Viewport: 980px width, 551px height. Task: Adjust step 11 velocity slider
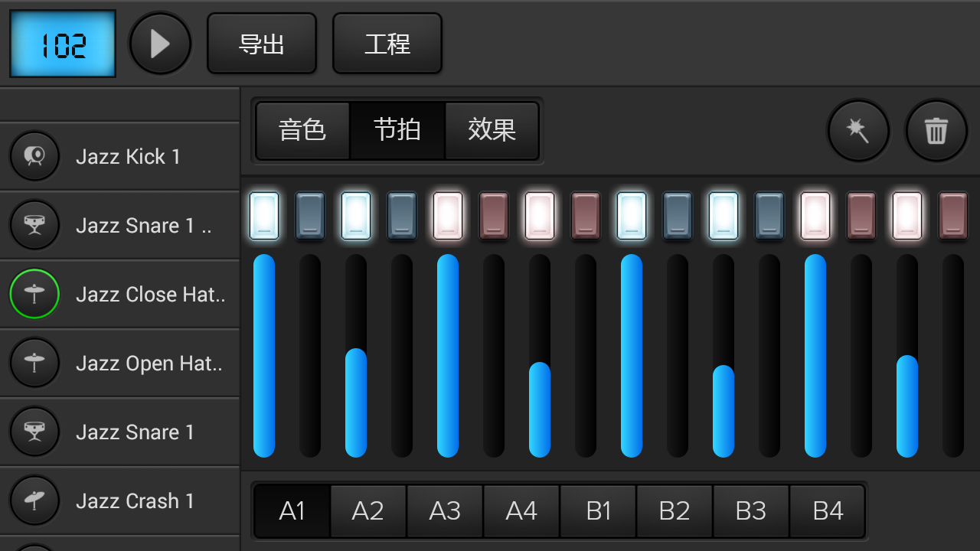pos(724,356)
